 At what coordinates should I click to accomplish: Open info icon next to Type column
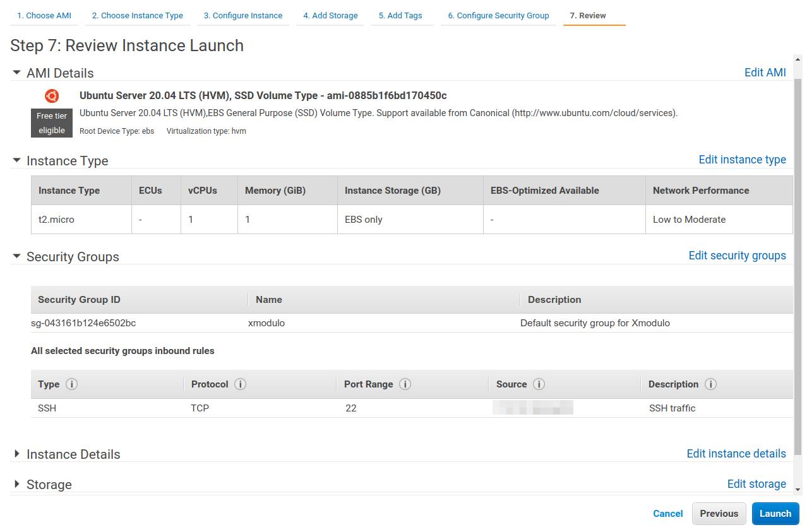coord(71,384)
